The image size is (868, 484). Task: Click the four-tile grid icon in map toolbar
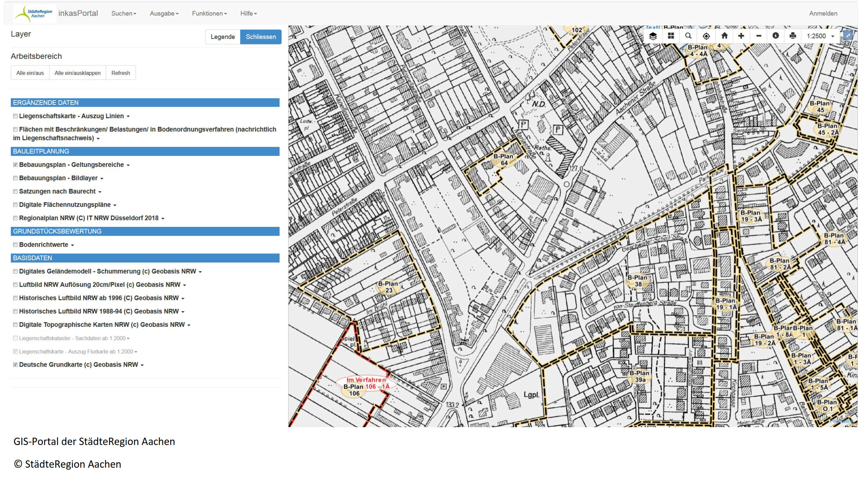(x=671, y=36)
